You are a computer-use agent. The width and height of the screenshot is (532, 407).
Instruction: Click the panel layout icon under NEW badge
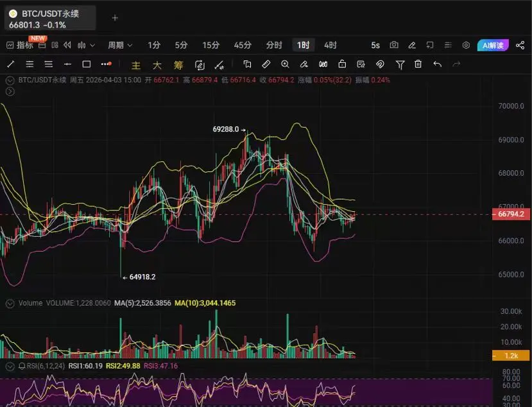(x=42, y=45)
